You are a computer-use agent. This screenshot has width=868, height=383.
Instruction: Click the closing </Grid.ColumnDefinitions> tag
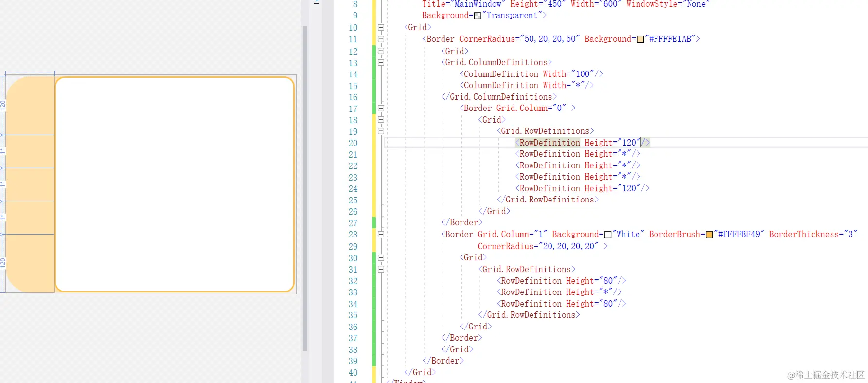(x=499, y=97)
